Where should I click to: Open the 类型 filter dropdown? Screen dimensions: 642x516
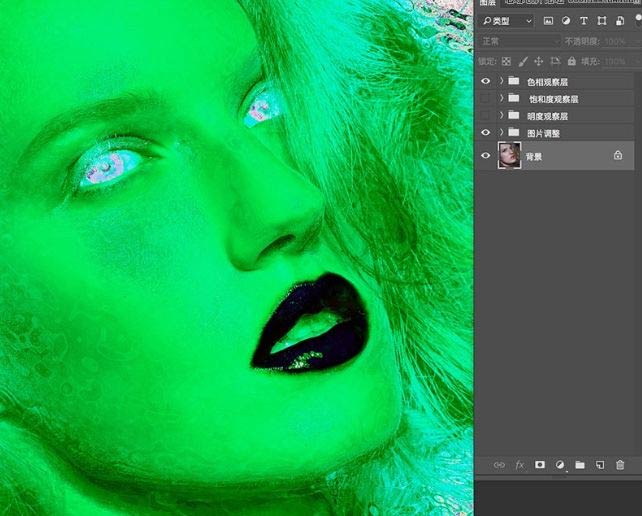[x=507, y=21]
